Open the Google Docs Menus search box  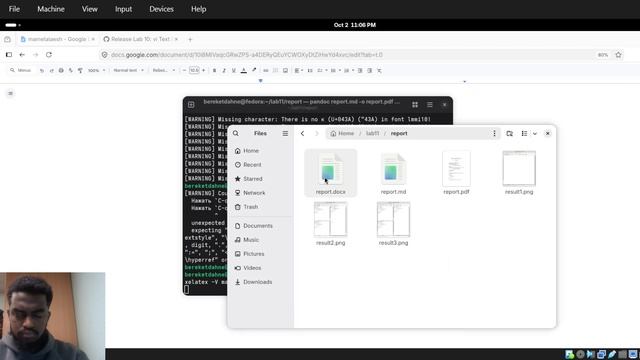click(21, 71)
